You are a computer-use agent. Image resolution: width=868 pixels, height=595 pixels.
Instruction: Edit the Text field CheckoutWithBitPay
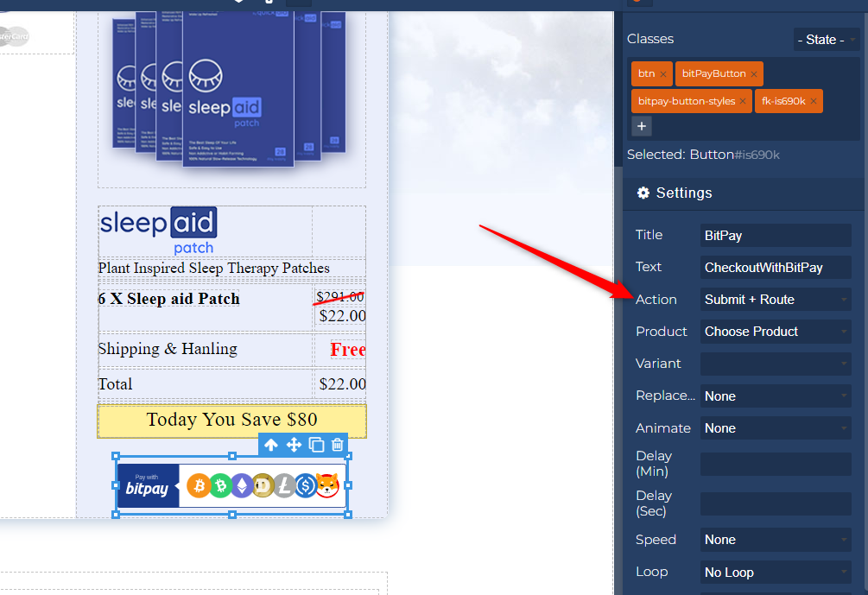pos(775,268)
